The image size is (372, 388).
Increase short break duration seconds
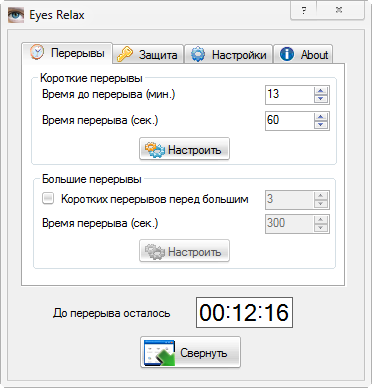pos(321,117)
